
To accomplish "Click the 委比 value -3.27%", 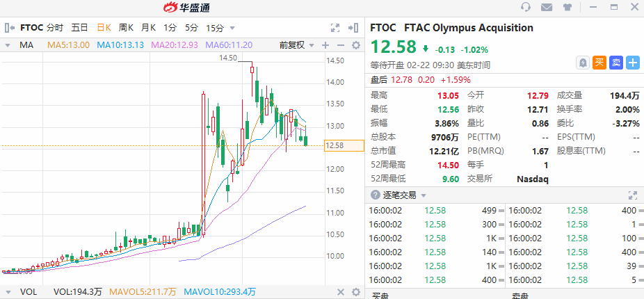I will tap(626, 123).
